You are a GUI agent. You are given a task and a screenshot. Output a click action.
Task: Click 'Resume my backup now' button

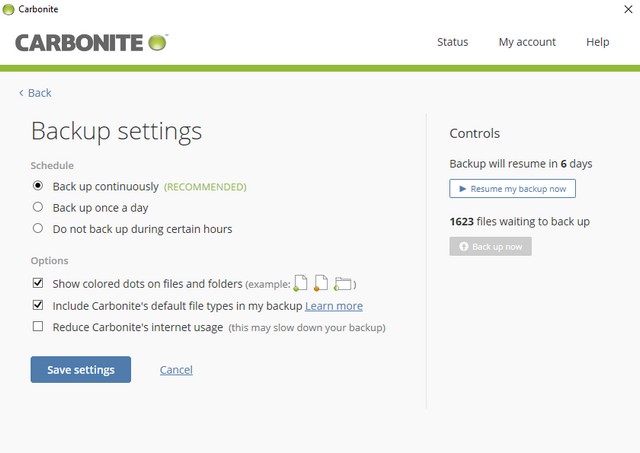pos(512,188)
